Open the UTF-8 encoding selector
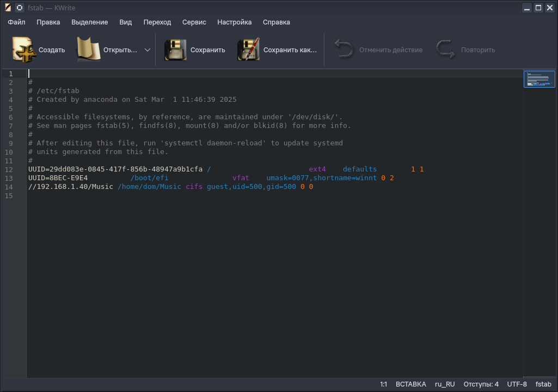Image resolution: width=558 pixels, height=392 pixels. pyautogui.click(x=517, y=384)
